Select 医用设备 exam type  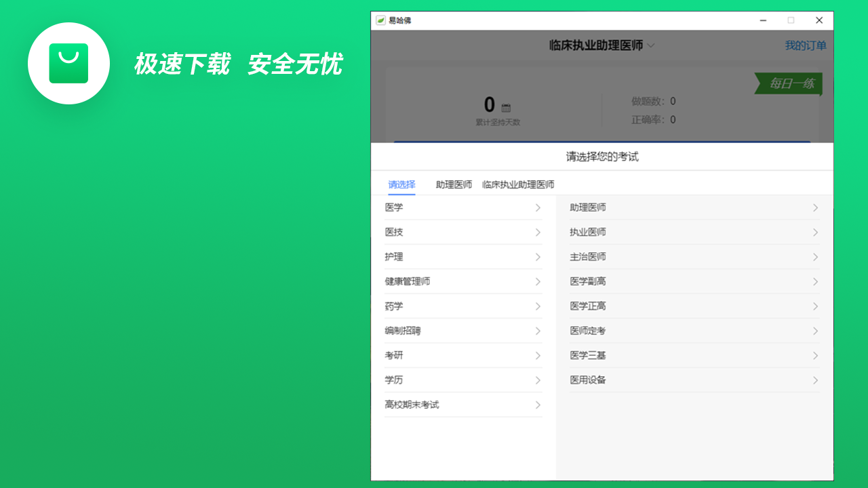(x=587, y=380)
